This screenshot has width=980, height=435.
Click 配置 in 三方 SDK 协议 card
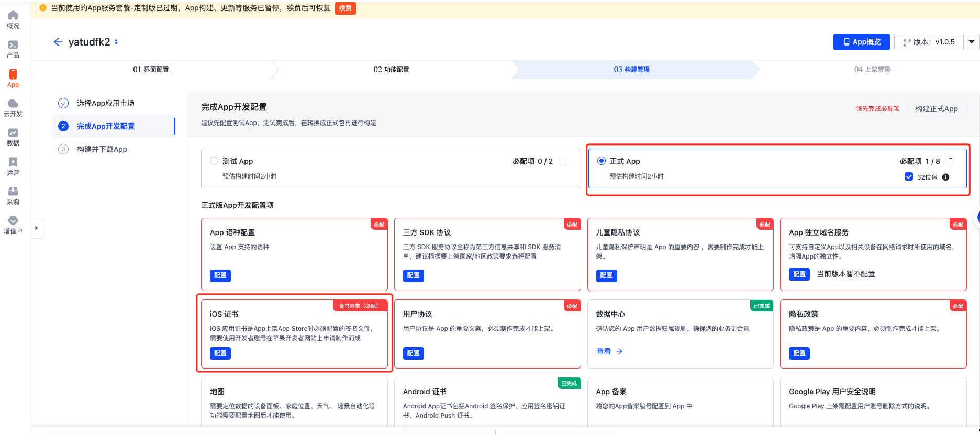pyautogui.click(x=414, y=275)
